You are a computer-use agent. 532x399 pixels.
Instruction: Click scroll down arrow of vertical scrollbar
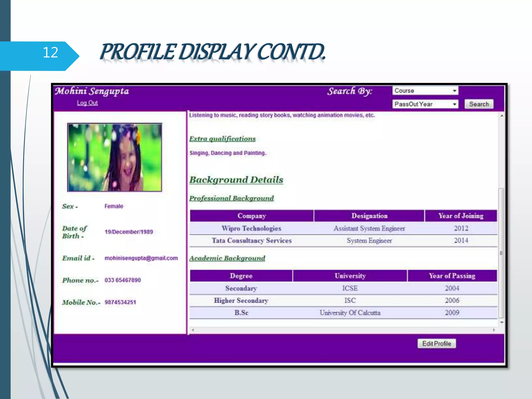502,322
